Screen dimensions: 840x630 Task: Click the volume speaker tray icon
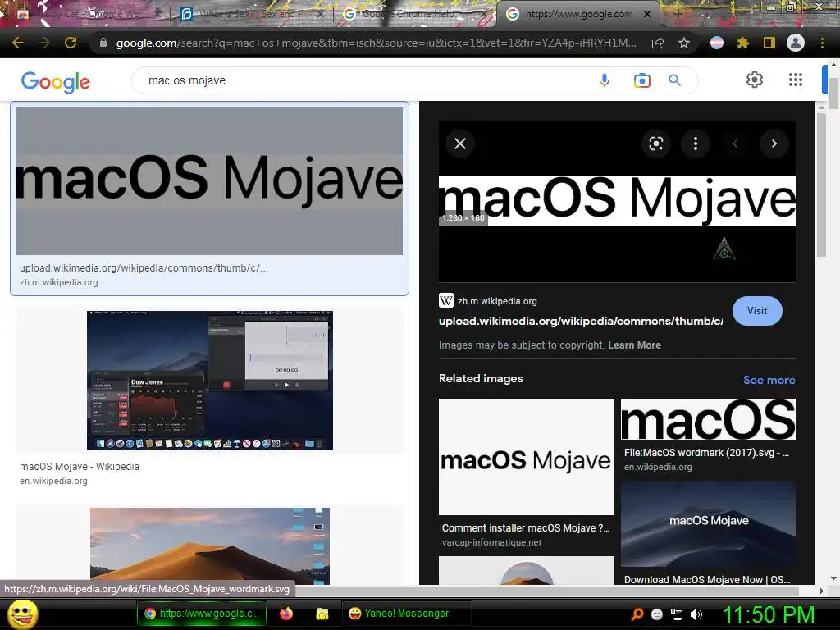[x=696, y=614]
